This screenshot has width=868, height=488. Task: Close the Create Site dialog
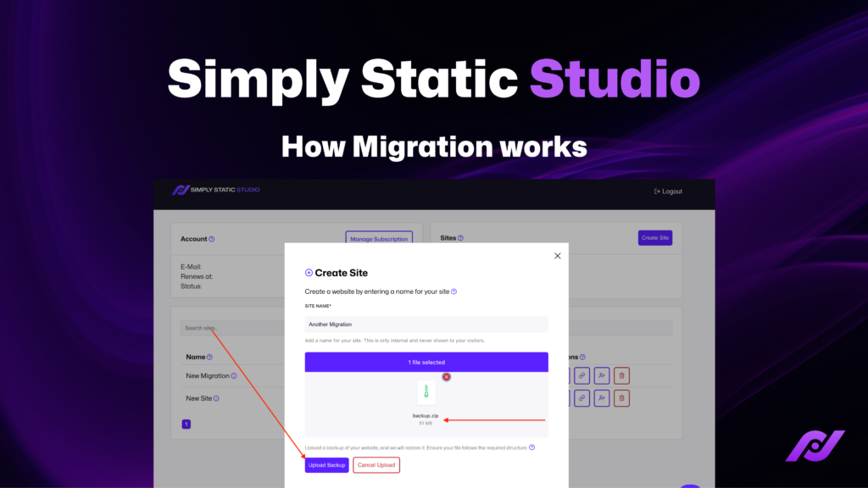(x=557, y=255)
